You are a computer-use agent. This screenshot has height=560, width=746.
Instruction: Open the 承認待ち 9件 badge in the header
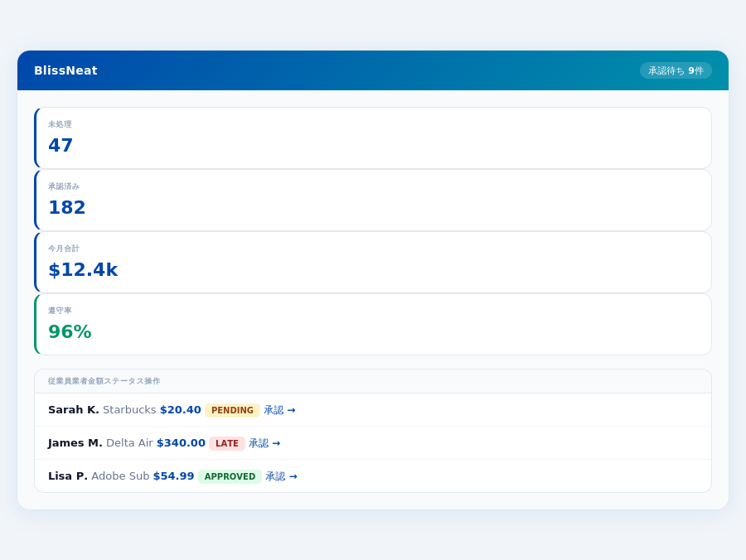[x=676, y=70]
